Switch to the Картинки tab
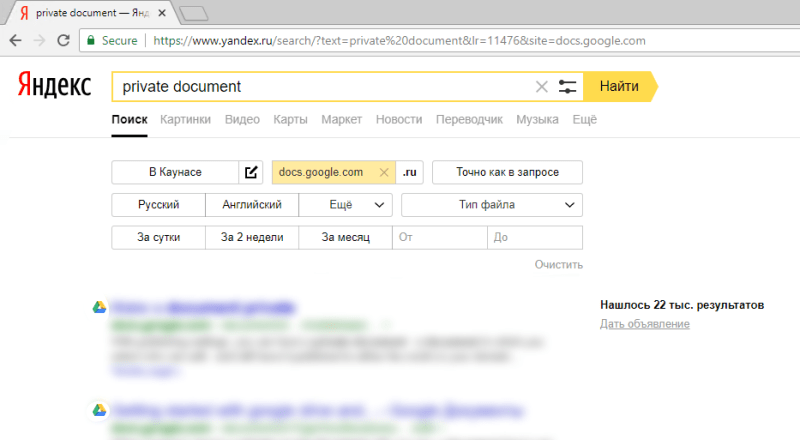The width and height of the screenshot is (800, 440). 185,120
